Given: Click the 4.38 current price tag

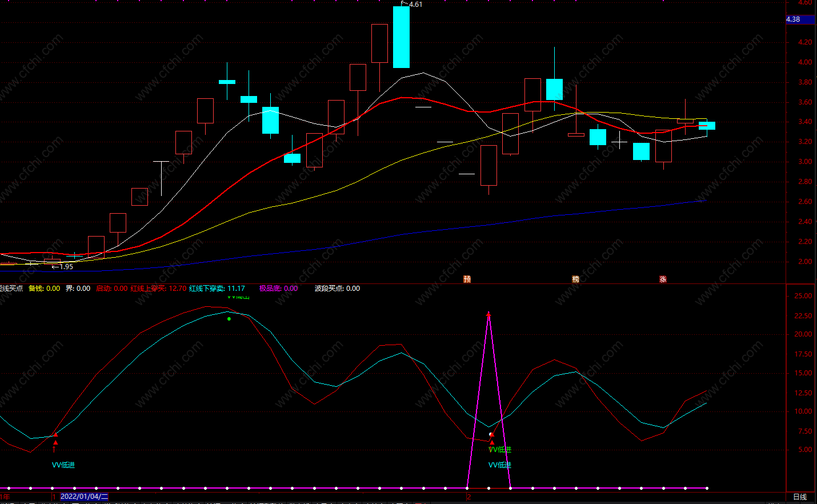Looking at the screenshot, I should click(x=800, y=19).
